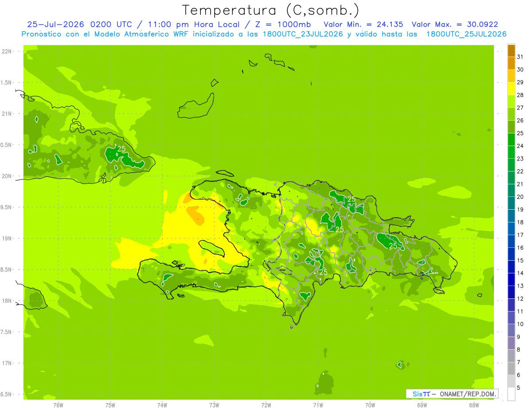Select the 'Valor Min. = 24.135' readout

(363, 24)
